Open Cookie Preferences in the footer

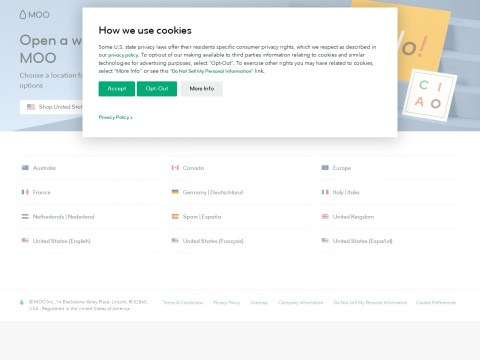coord(436,303)
